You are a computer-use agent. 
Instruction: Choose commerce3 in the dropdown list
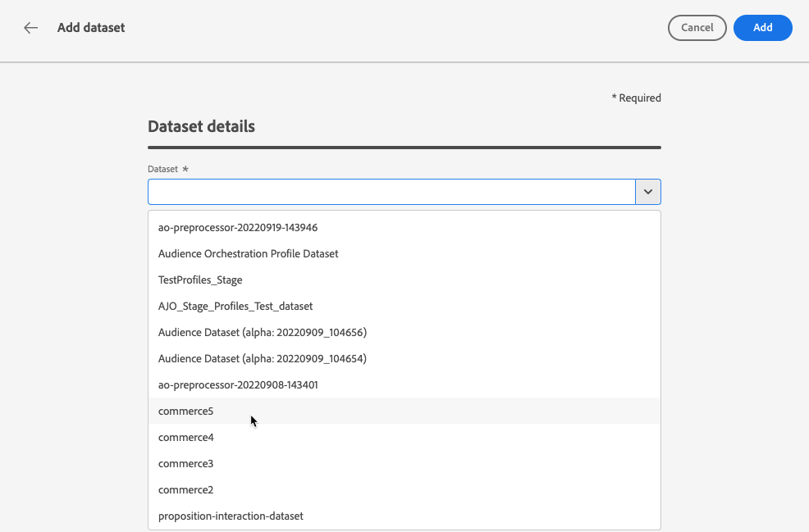[x=186, y=463]
